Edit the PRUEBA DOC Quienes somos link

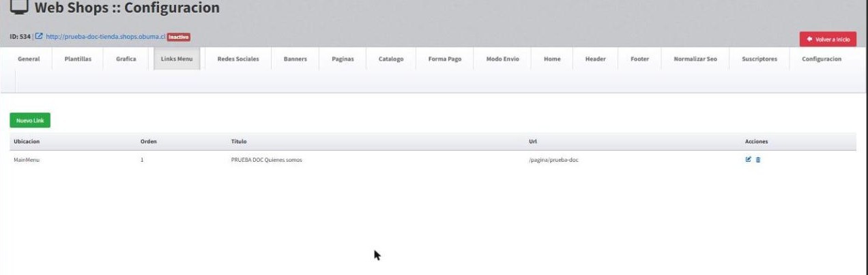(749, 160)
